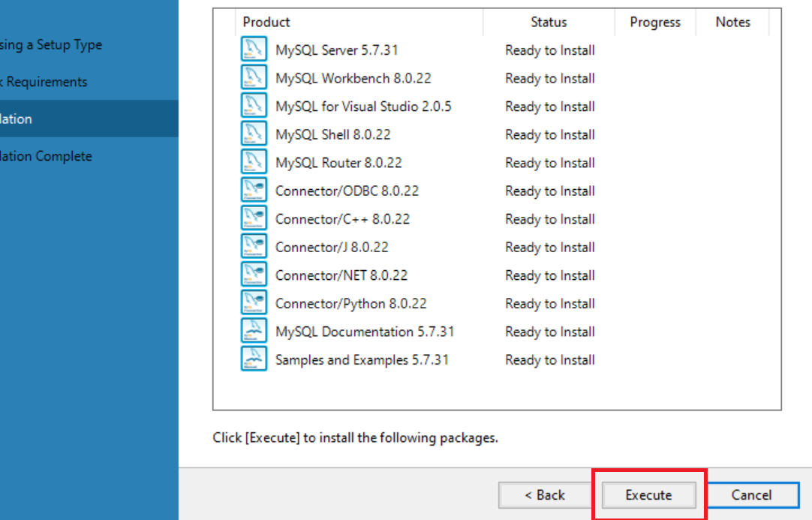Select the Installation Complete step

coord(46,156)
